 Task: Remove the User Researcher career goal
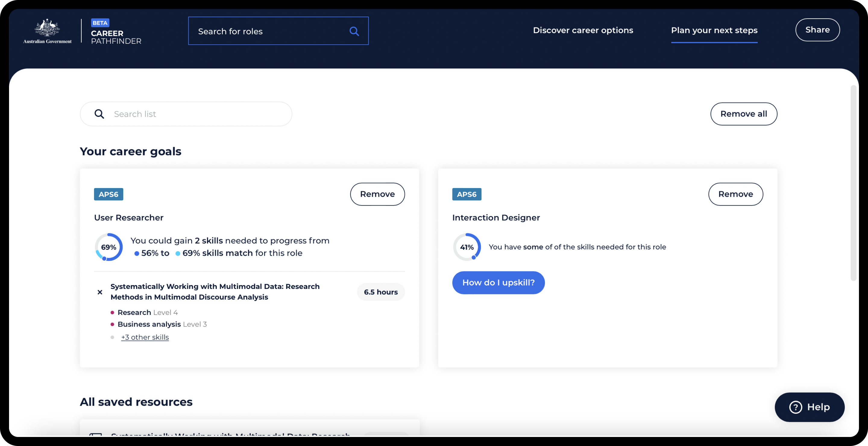[377, 194]
